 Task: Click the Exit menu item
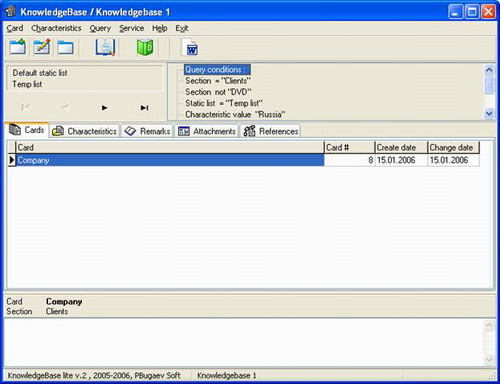[182, 28]
